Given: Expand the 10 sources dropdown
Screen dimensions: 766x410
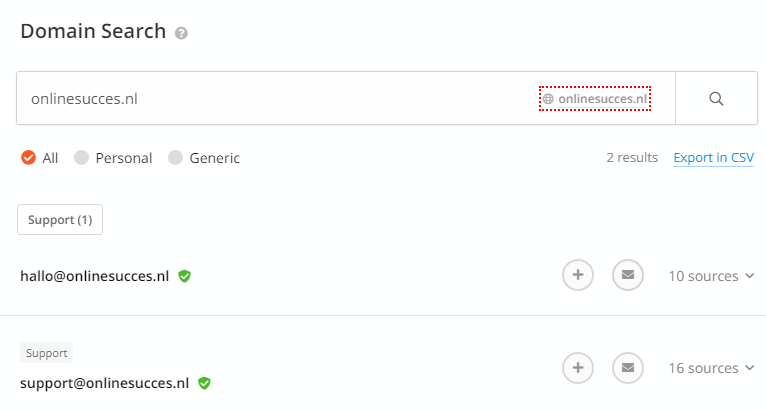Looking at the screenshot, I should pyautogui.click(x=710, y=276).
